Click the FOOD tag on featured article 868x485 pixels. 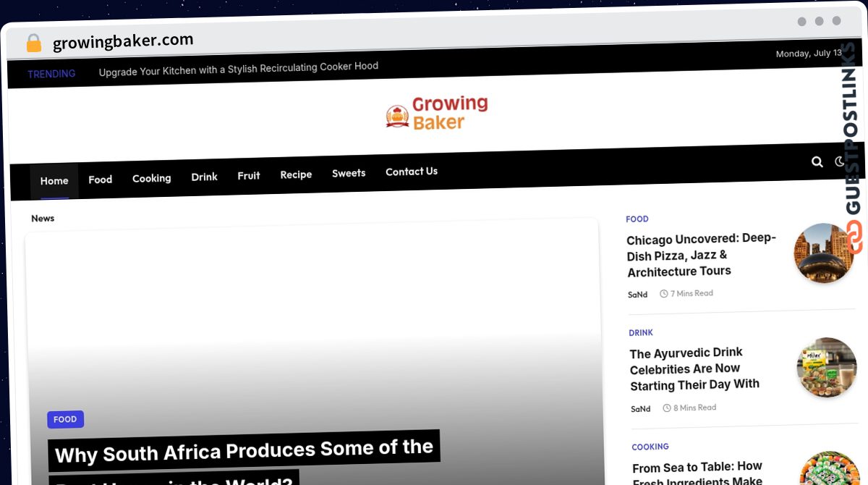coord(65,419)
